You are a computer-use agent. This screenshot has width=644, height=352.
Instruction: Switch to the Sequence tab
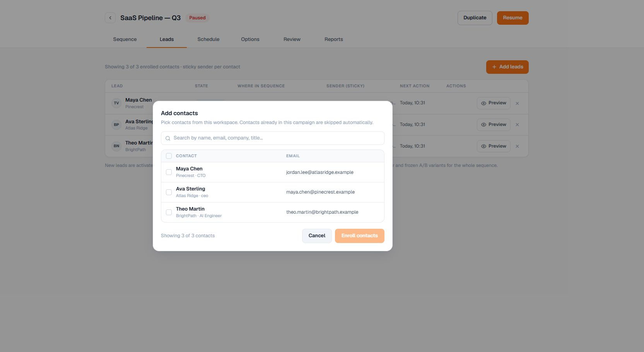point(125,39)
